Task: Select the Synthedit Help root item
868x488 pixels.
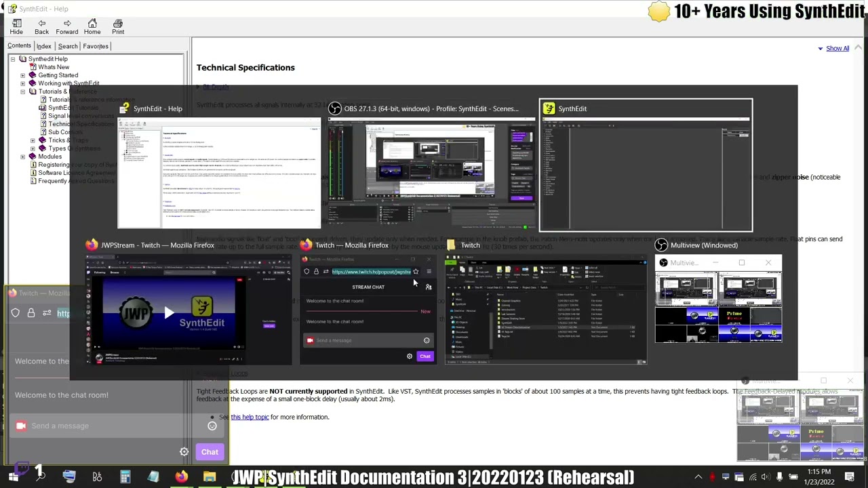Action: coord(48,59)
